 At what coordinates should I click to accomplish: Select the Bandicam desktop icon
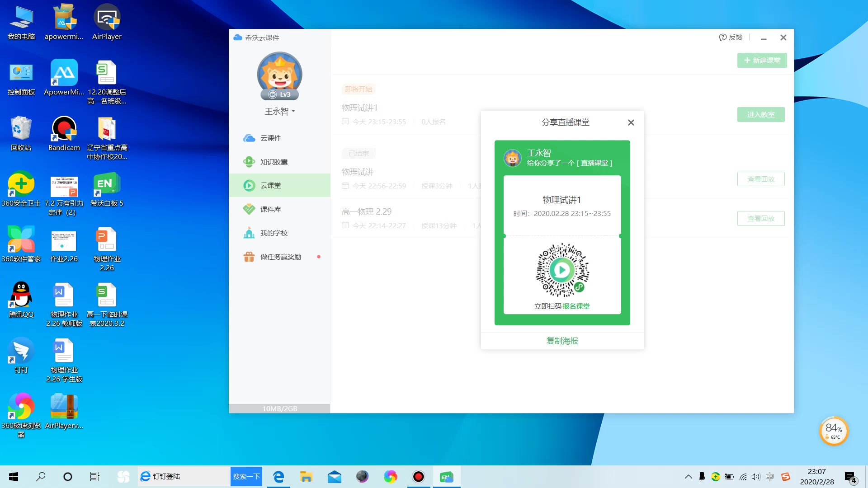(x=64, y=134)
